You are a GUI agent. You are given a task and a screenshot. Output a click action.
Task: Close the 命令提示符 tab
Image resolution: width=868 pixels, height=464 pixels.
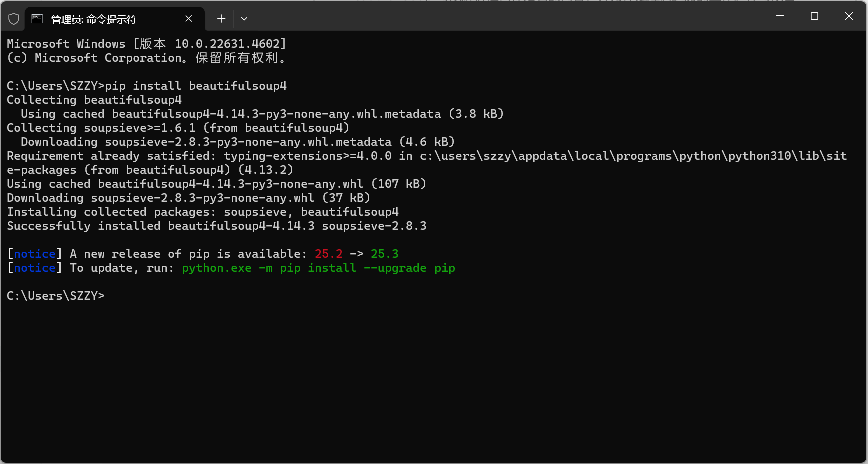click(x=189, y=19)
